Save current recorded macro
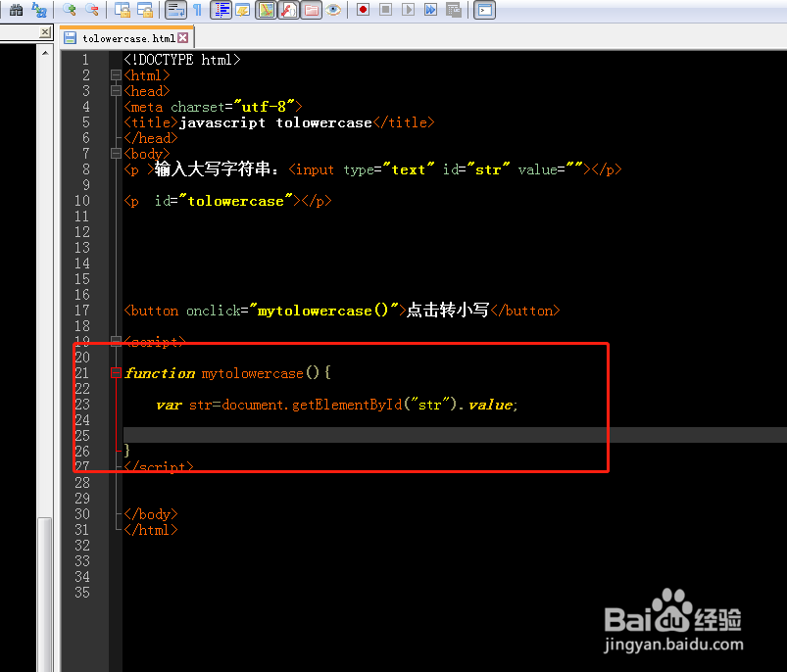This screenshot has width=787, height=672. tap(453, 10)
